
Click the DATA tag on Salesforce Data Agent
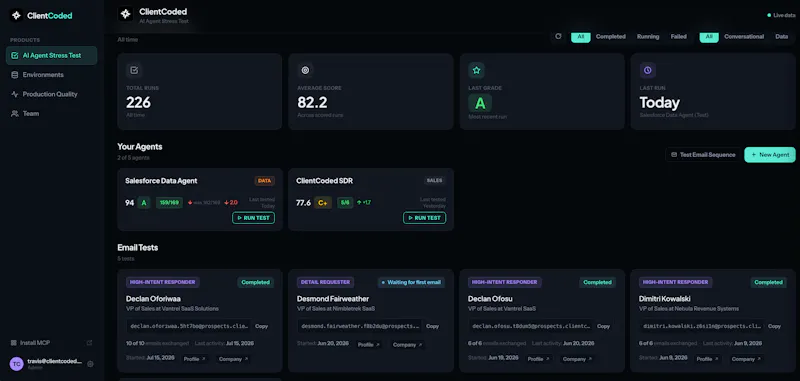(265, 181)
